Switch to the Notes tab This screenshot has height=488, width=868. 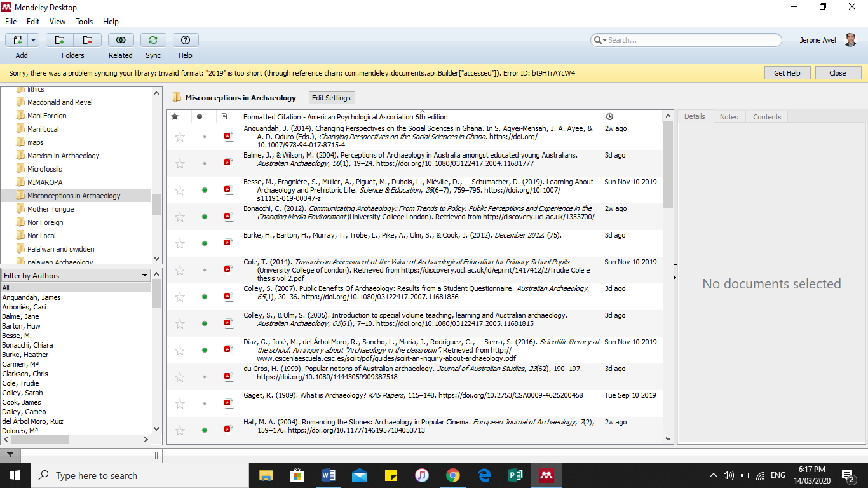(728, 116)
